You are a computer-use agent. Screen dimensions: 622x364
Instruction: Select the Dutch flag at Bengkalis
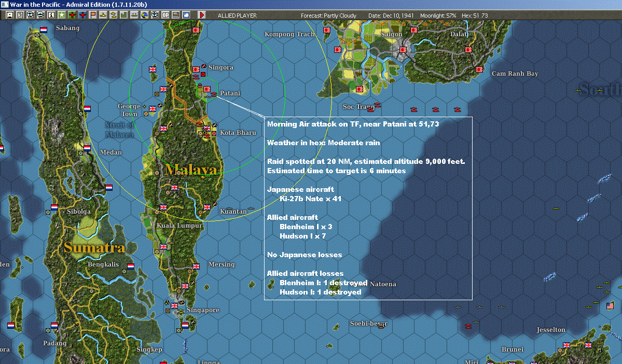pyautogui.click(x=131, y=267)
